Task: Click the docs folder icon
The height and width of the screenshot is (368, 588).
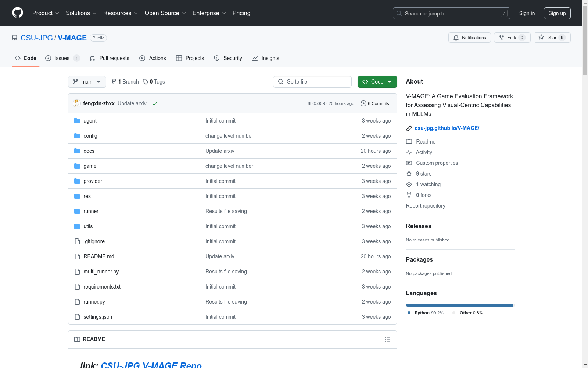Action: click(x=77, y=151)
